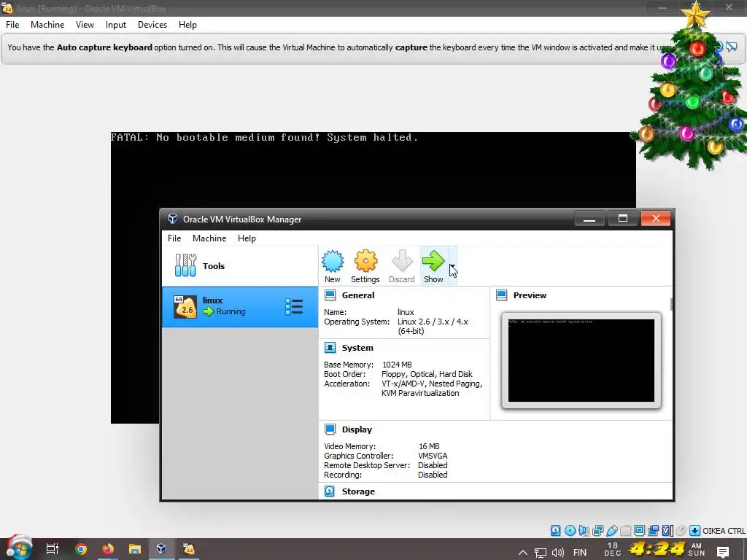
Task: Click the Remote Desktop Server Disabled value
Action: tap(433, 466)
